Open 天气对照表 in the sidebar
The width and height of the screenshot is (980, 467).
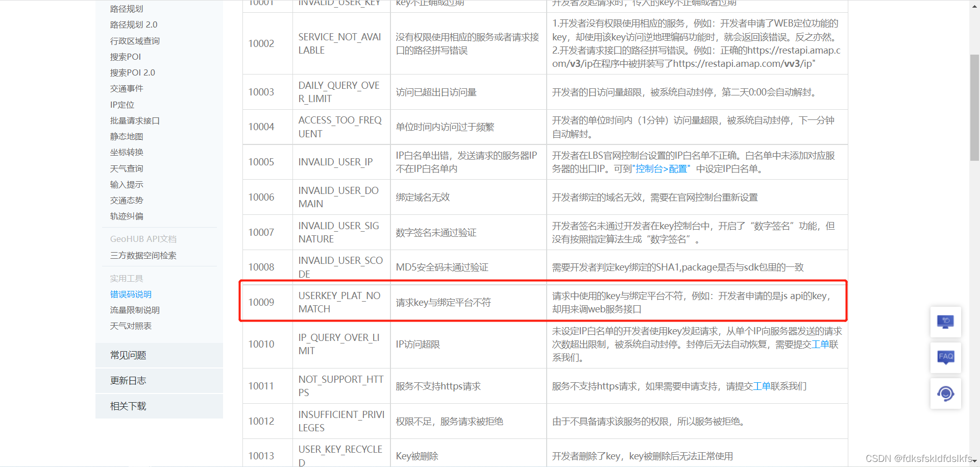(131, 326)
